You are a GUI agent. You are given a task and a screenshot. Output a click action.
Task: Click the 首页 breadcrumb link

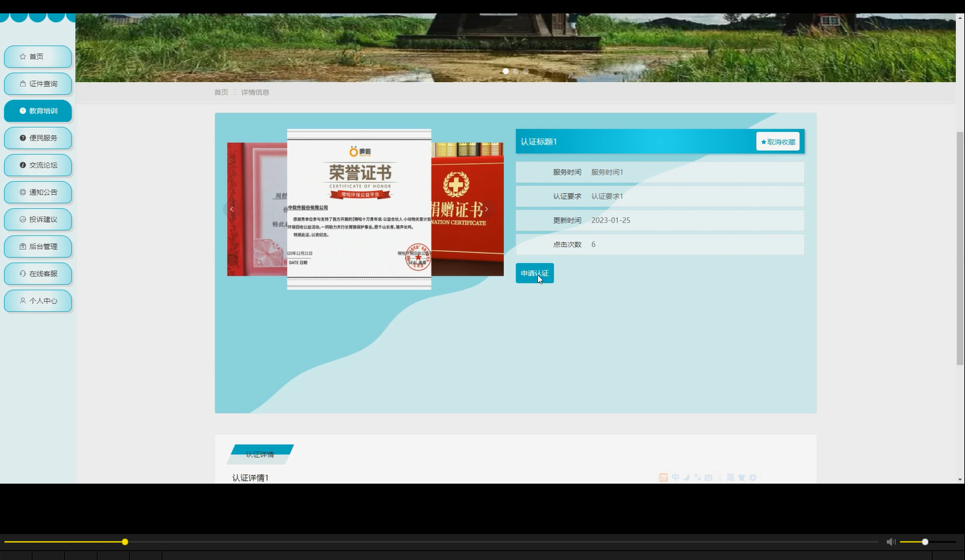[221, 92]
